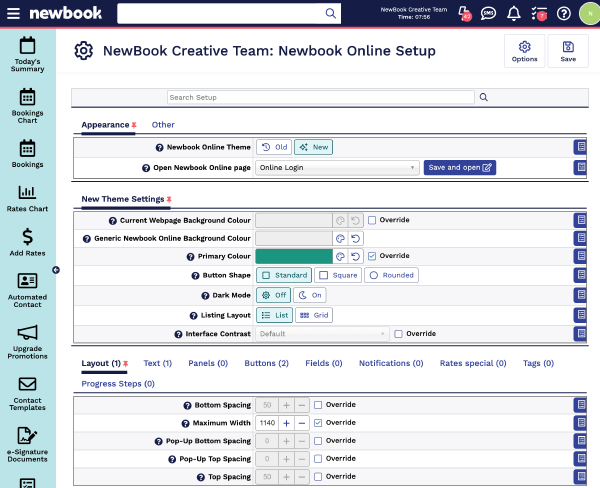Open colour picker for Generic Newbook Online Background
Image resolution: width=600 pixels, height=488 pixels.
pyautogui.click(x=340, y=238)
